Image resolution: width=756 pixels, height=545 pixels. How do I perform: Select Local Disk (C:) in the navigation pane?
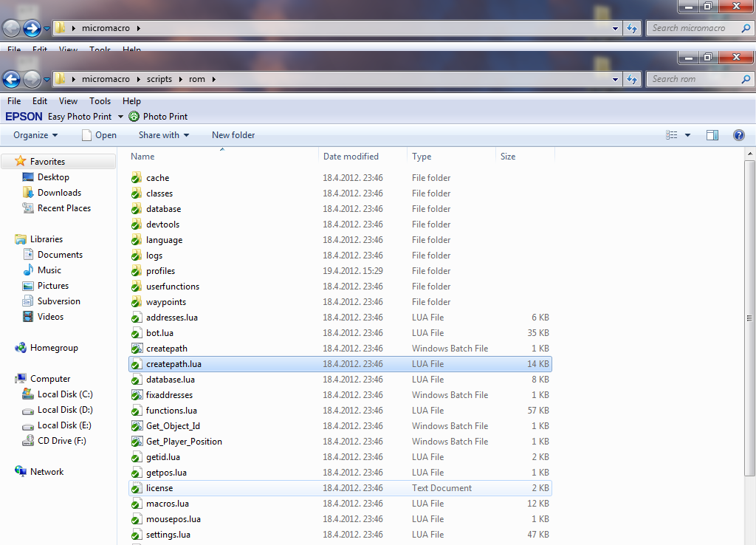[x=65, y=394]
